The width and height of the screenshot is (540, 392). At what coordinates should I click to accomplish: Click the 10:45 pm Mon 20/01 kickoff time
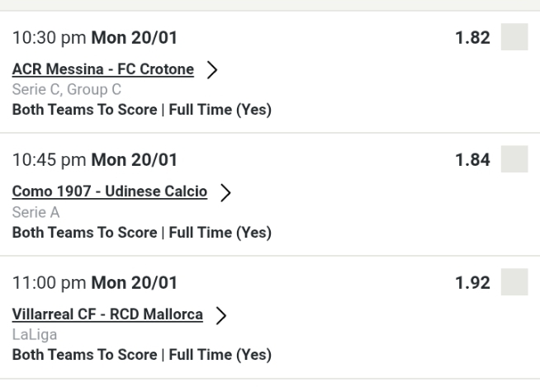95,160
